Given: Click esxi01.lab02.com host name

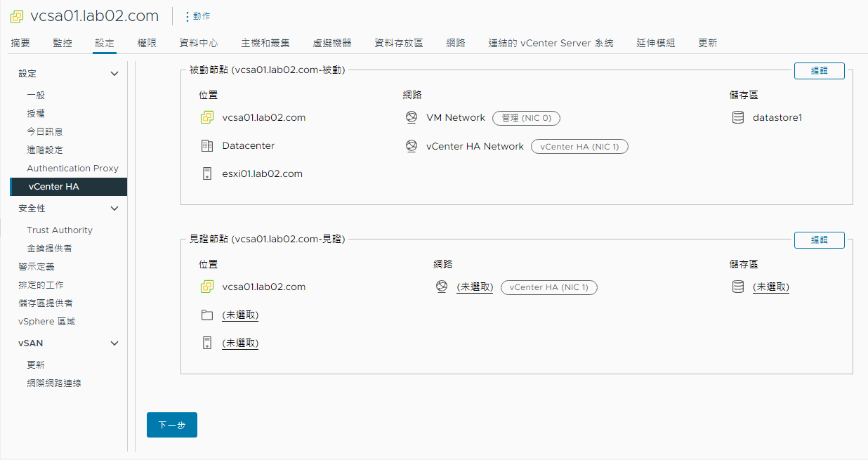Looking at the screenshot, I should 262,173.
